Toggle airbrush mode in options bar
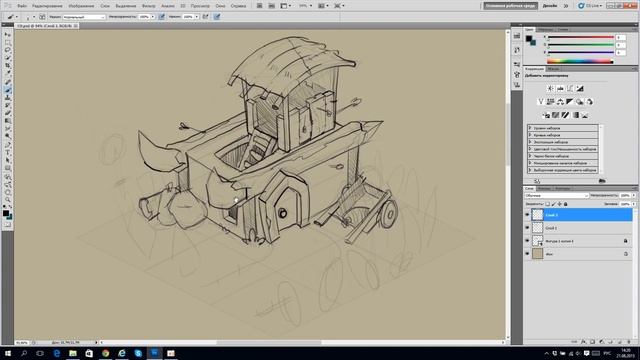 (x=205, y=17)
